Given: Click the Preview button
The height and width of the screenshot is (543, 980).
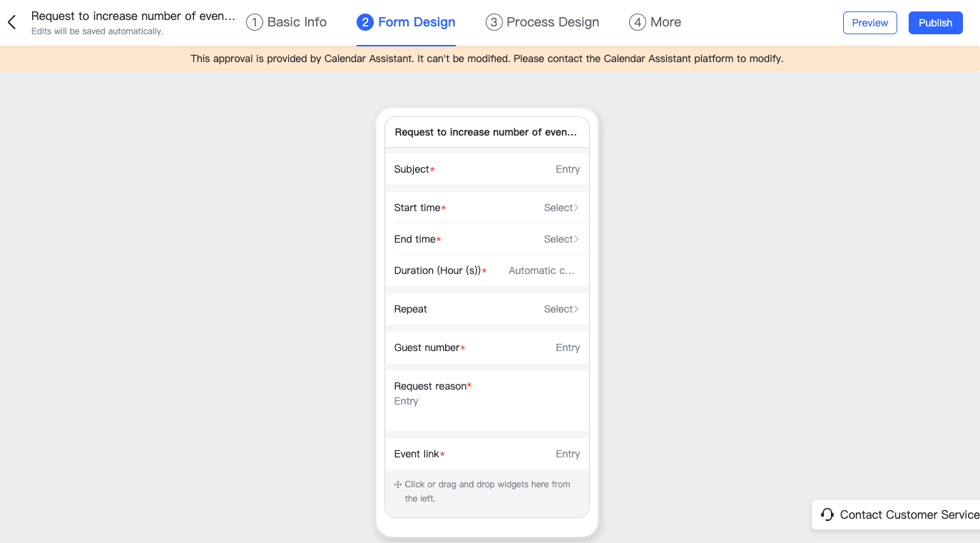Looking at the screenshot, I should click(869, 23).
